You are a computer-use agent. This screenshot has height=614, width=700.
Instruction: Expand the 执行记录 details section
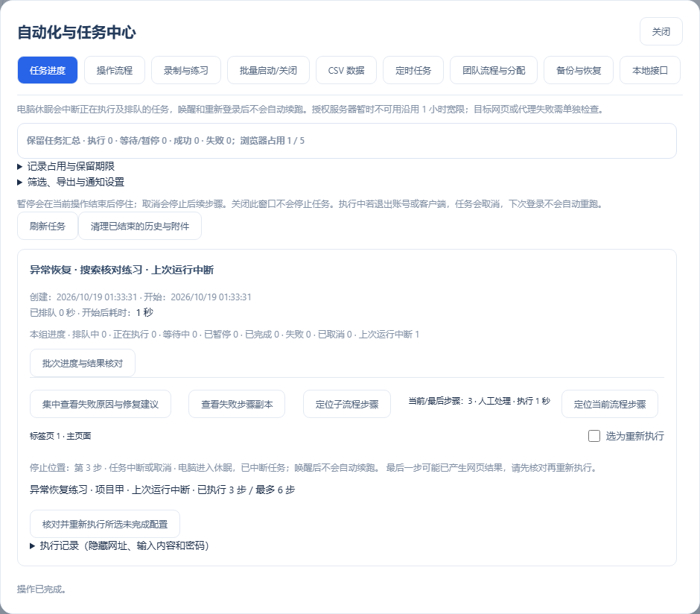(x=120, y=545)
